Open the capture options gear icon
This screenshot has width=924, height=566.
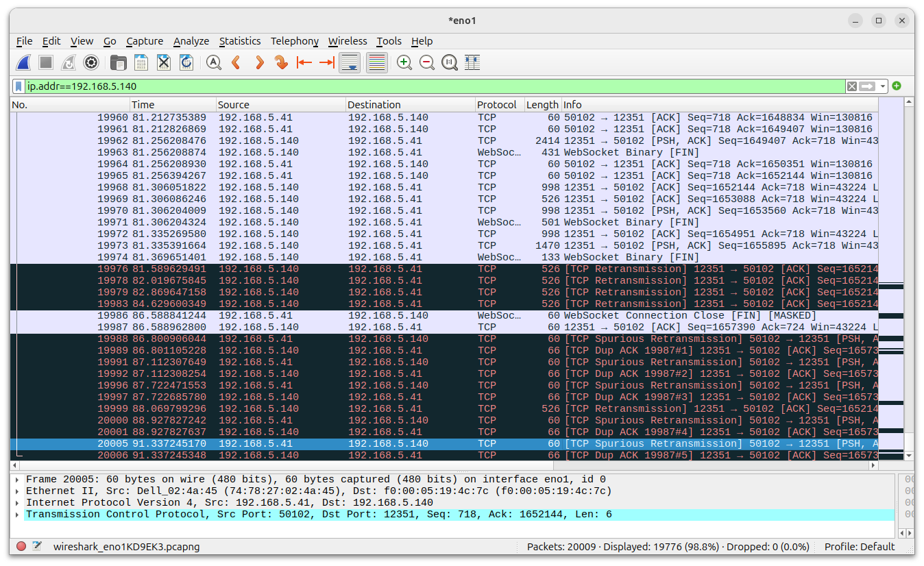click(x=90, y=63)
